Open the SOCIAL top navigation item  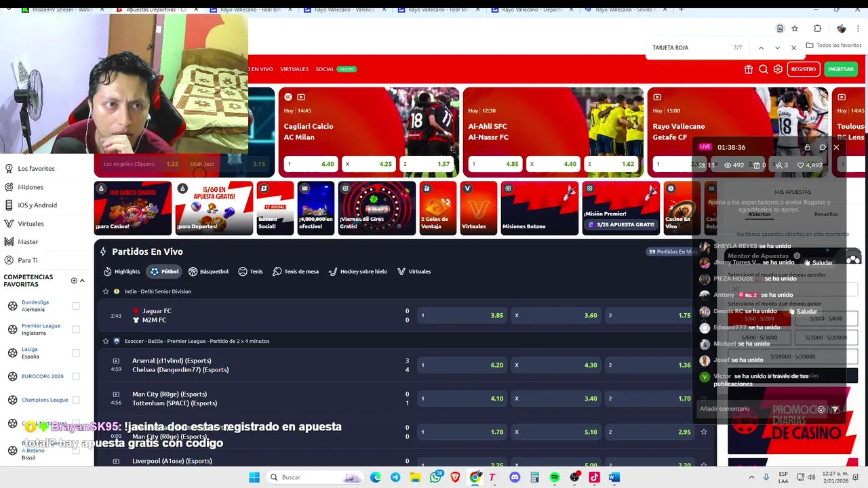[325, 69]
